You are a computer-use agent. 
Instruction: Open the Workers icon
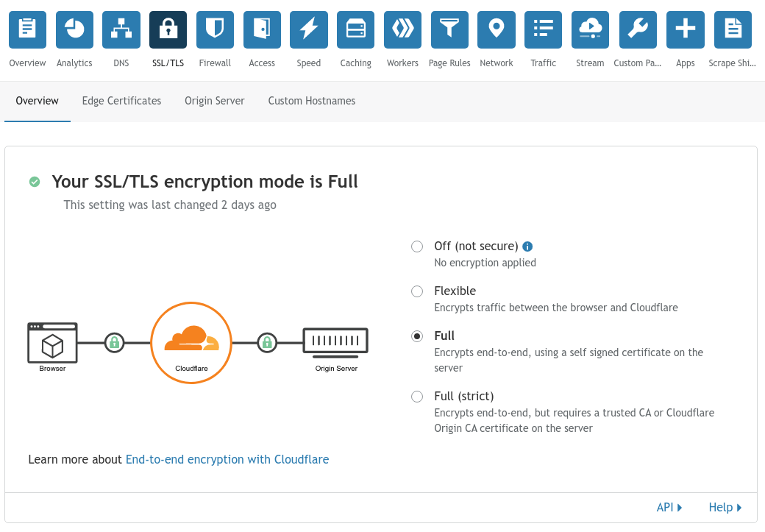402,29
